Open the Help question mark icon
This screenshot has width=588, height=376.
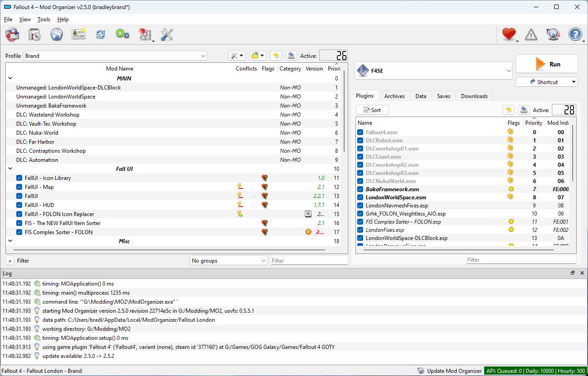(575, 34)
